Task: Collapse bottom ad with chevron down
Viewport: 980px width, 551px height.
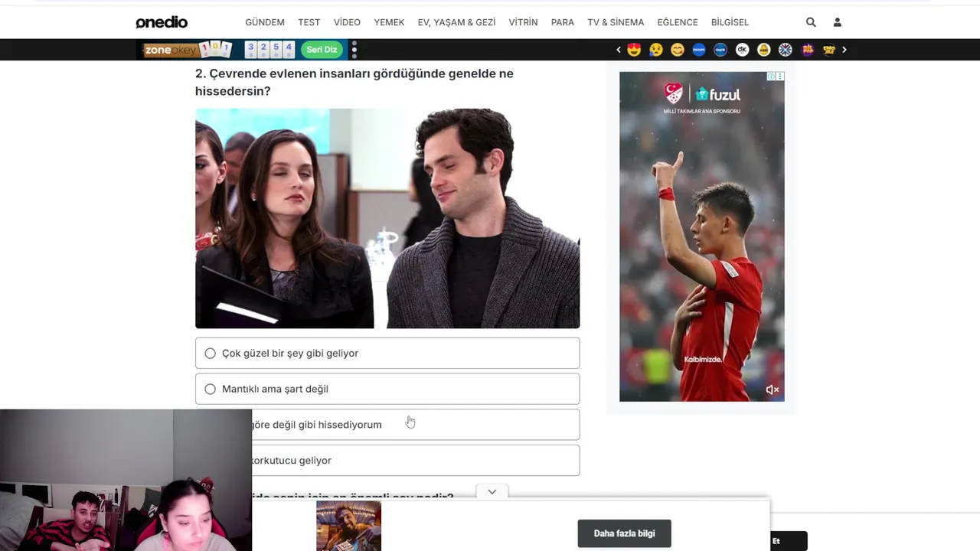Action: click(x=492, y=491)
